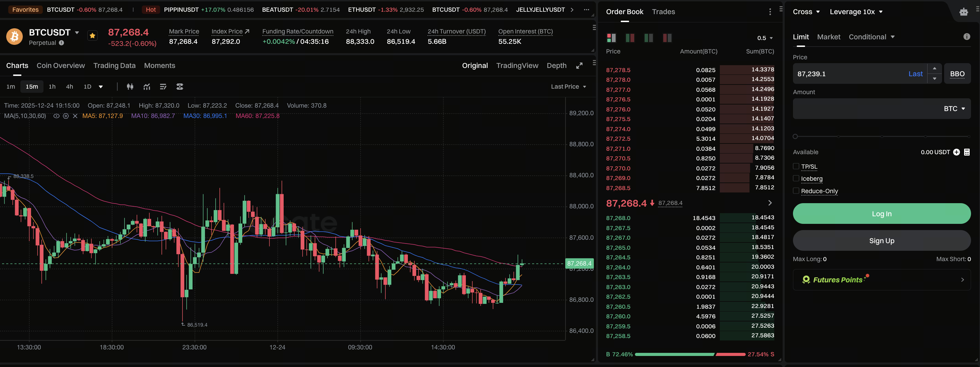This screenshot has height=367, width=980.
Task: View order type info icon
Action: coord(967,37)
